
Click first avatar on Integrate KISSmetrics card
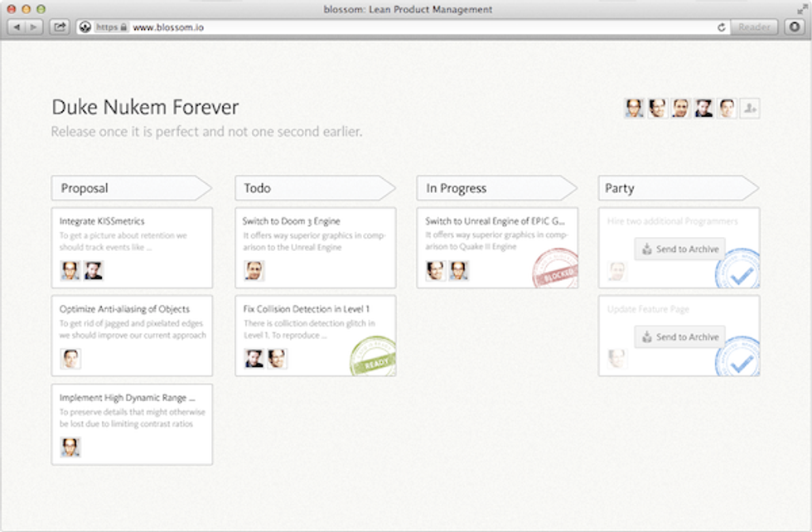point(70,270)
